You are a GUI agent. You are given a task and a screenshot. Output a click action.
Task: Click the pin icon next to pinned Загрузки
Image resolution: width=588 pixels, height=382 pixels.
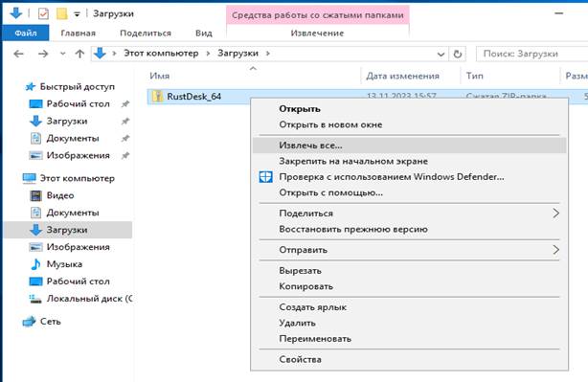click(x=124, y=122)
